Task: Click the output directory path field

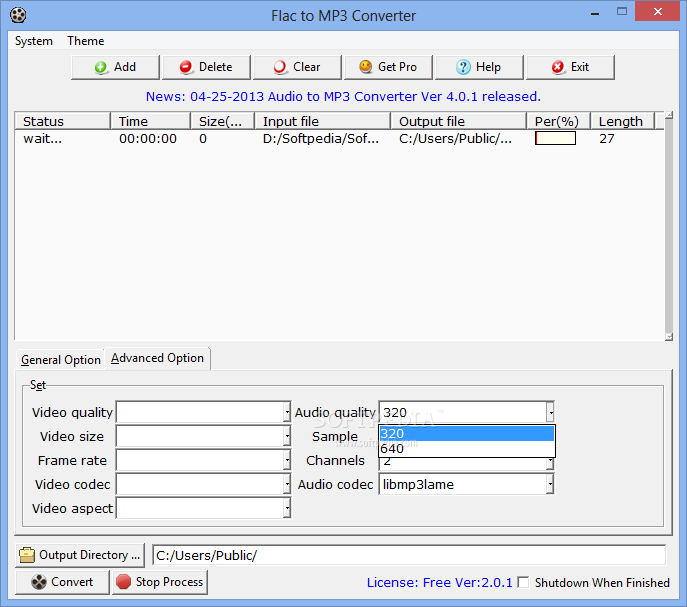Action: [409, 555]
